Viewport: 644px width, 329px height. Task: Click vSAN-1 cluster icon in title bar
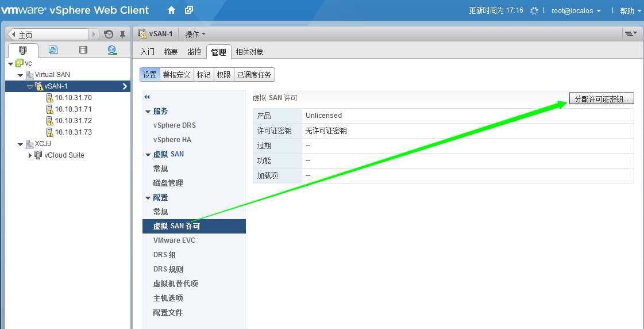click(142, 34)
